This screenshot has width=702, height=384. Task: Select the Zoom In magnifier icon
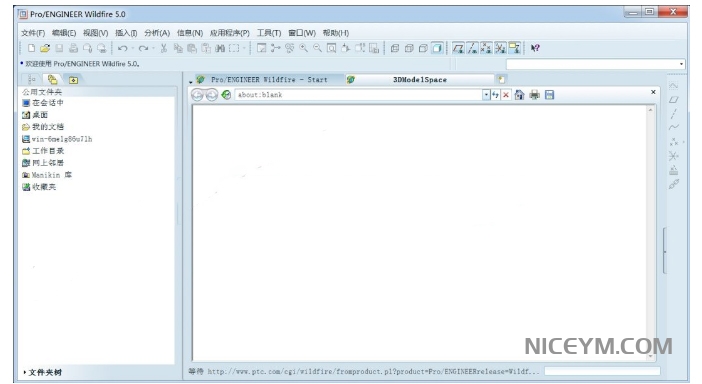point(304,48)
